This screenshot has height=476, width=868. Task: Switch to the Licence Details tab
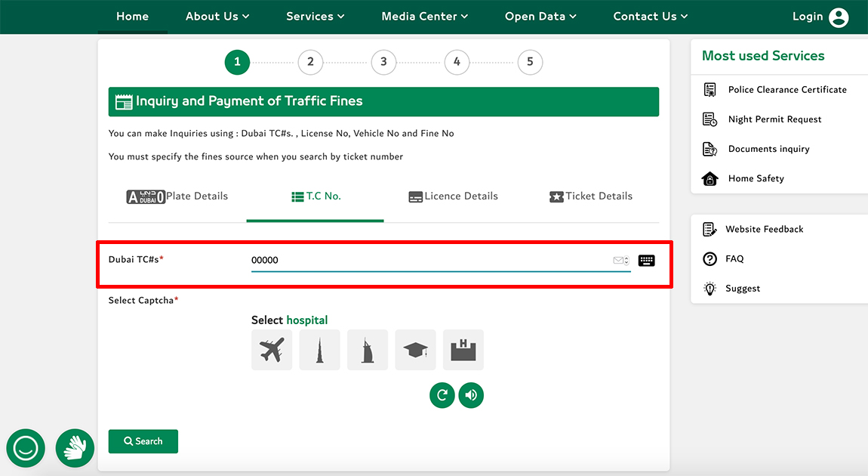coord(453,196)
